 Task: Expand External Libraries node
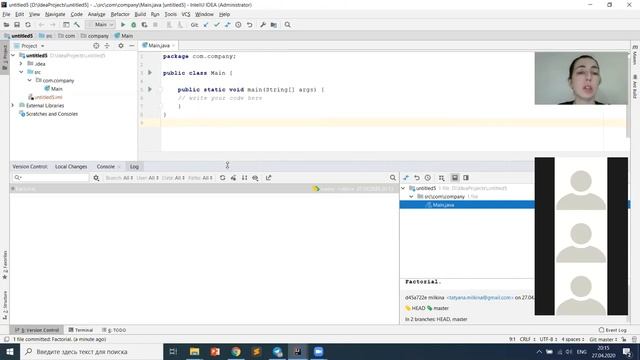tap(13, 105)
